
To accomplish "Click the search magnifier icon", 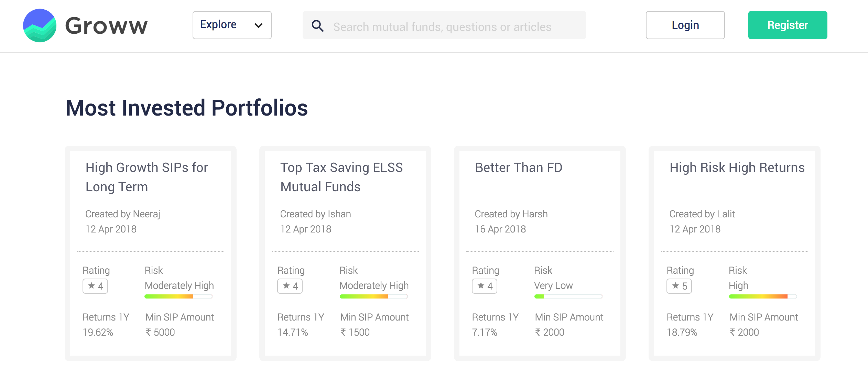I will [317, 26].
